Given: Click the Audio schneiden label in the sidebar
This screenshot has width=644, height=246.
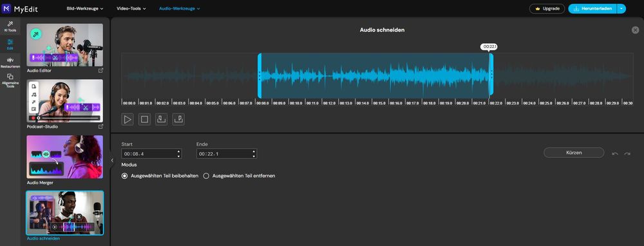Looking at the screenshot, I should tap(43, 239).
